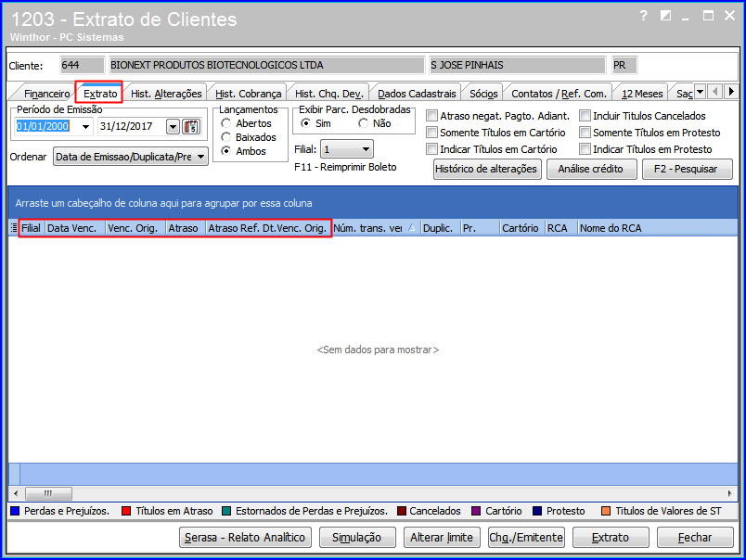
Task: Click horizontal scrollbar left arrow
Action: pos(16,493)
